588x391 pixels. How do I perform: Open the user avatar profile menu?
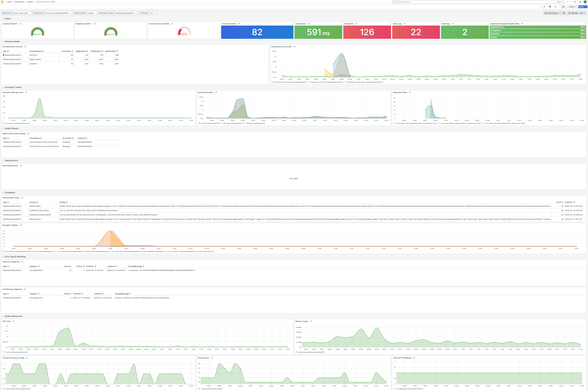click(585, 2)
